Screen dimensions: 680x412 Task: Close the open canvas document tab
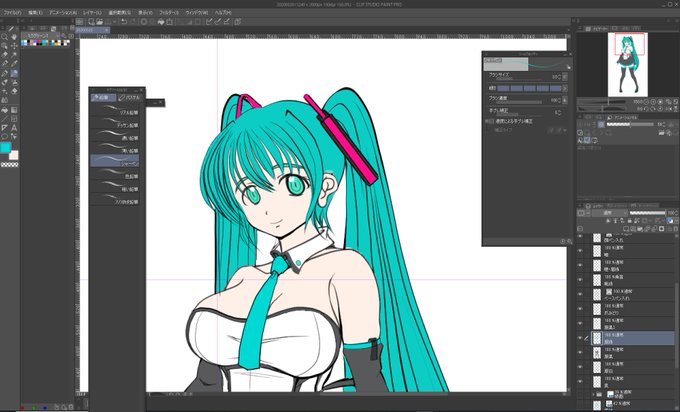tap(106, 30)
